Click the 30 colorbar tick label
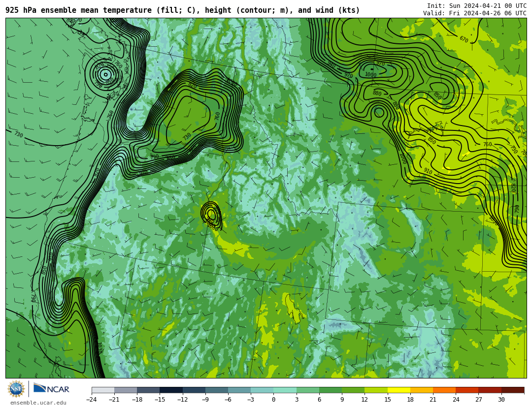 click(501, 400)
